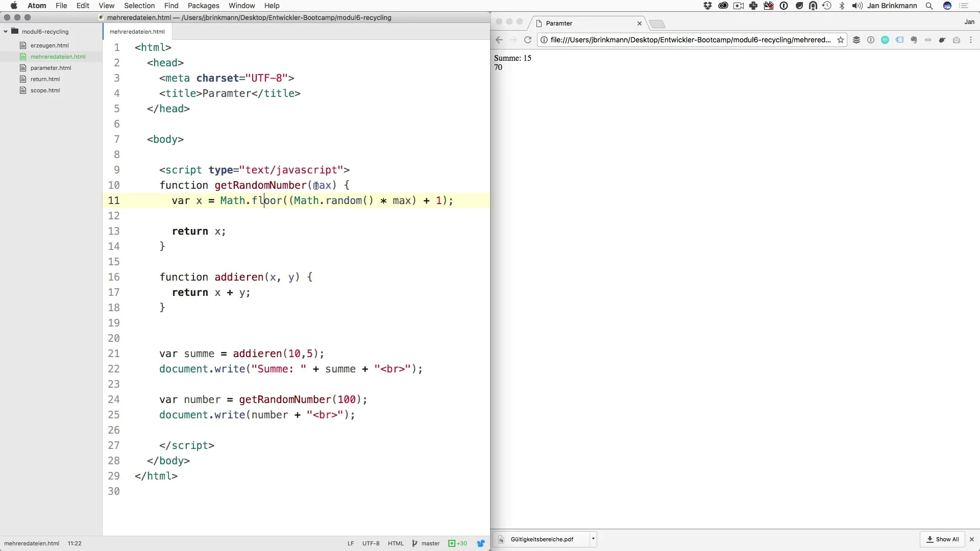This screenshot has height=551, width=980.
Task: Click the HTML grammar selector
Action: tap(396, 543)
